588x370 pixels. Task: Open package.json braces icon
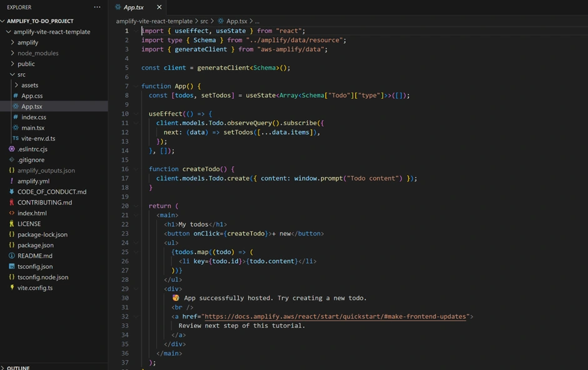(12, 245)
